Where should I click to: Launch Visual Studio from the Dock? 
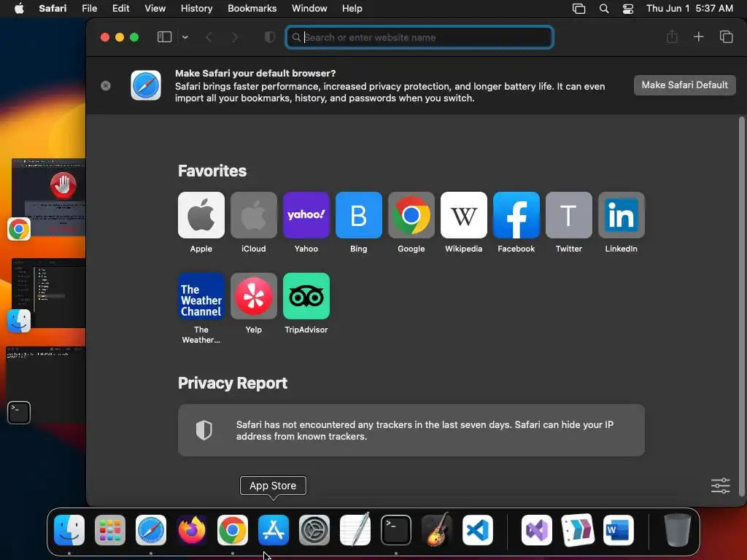537,529
